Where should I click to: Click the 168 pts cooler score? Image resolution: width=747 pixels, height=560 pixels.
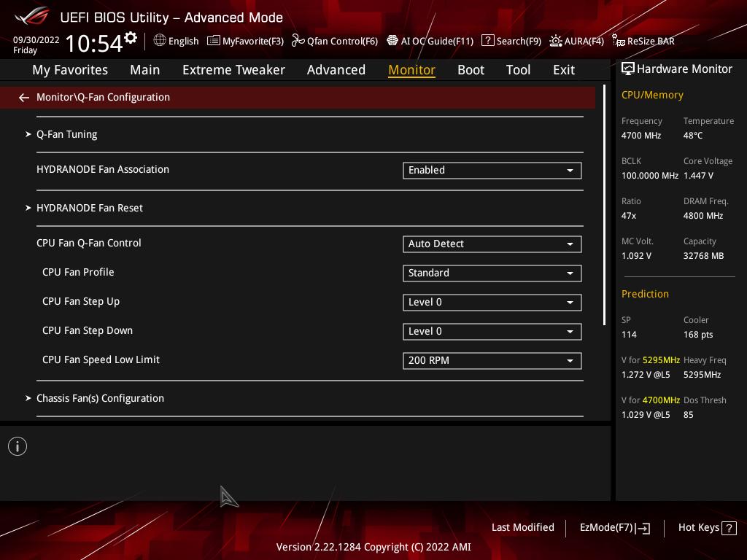point(698,335)
